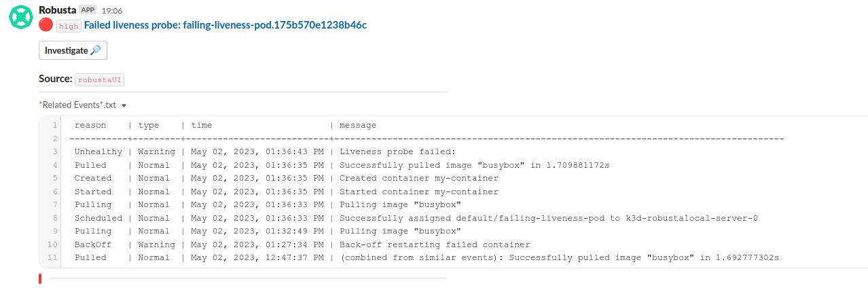This screenshot has height=290, width=868.
Task: Click the pink 'high' severity tag
Action: 69,26
